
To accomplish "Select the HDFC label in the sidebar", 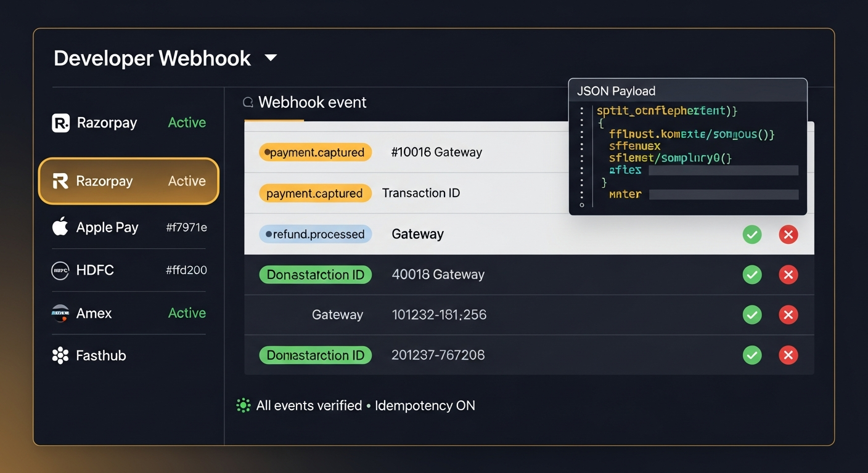I will click(x=95, y=270).
